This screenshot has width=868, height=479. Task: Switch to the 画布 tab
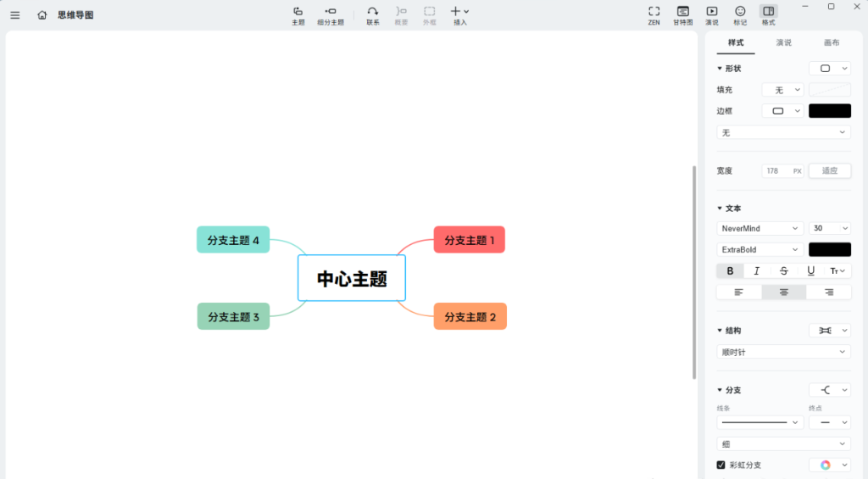tap(832, 42)
